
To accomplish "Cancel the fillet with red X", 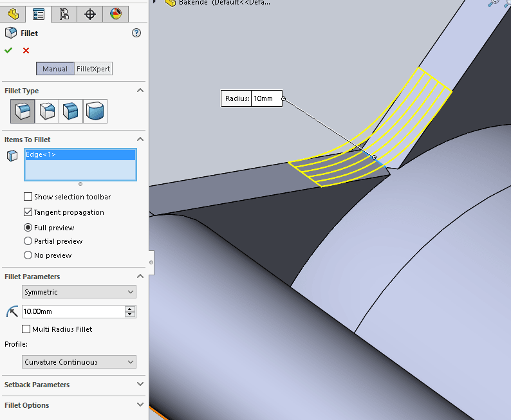I will pyautogui.click(x=26, y=50).
